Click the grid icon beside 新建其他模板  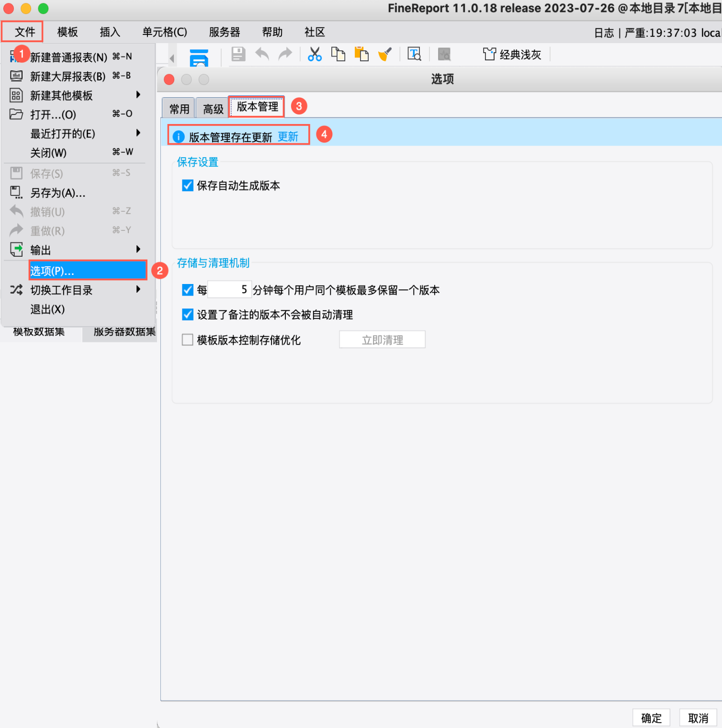(x=16, y=95)
